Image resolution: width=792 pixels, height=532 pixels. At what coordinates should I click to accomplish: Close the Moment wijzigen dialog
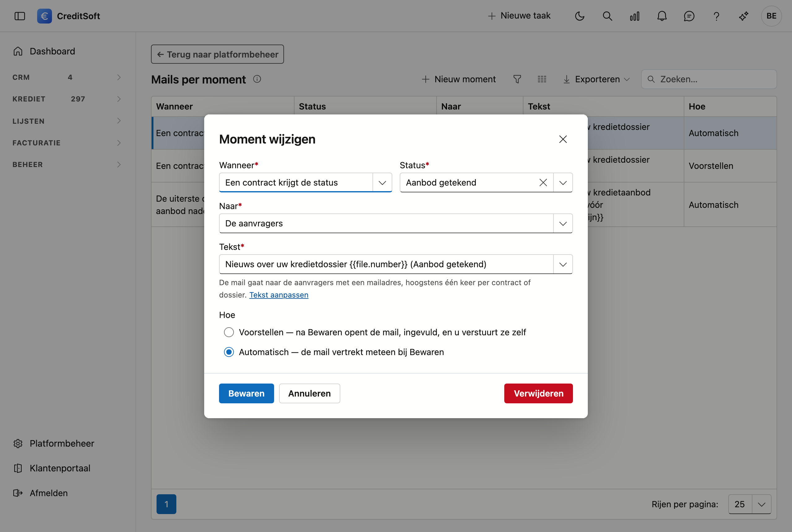pos(563,139)
